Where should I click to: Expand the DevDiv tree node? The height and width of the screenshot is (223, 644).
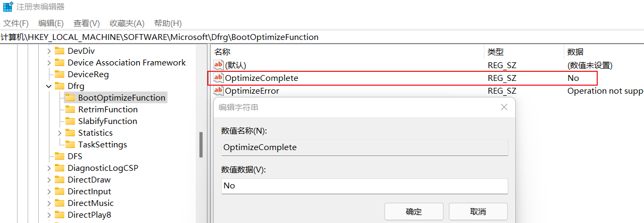point(49,51)
